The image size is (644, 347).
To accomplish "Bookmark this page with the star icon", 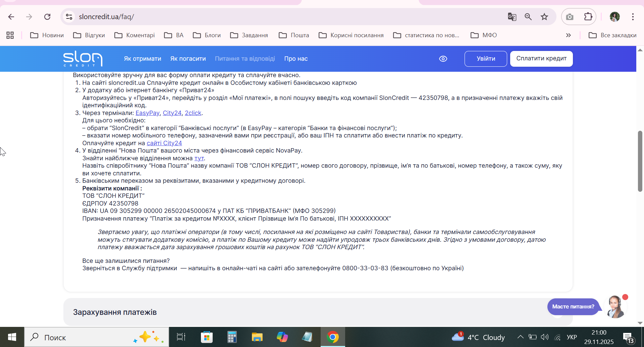I will [544, 17].
